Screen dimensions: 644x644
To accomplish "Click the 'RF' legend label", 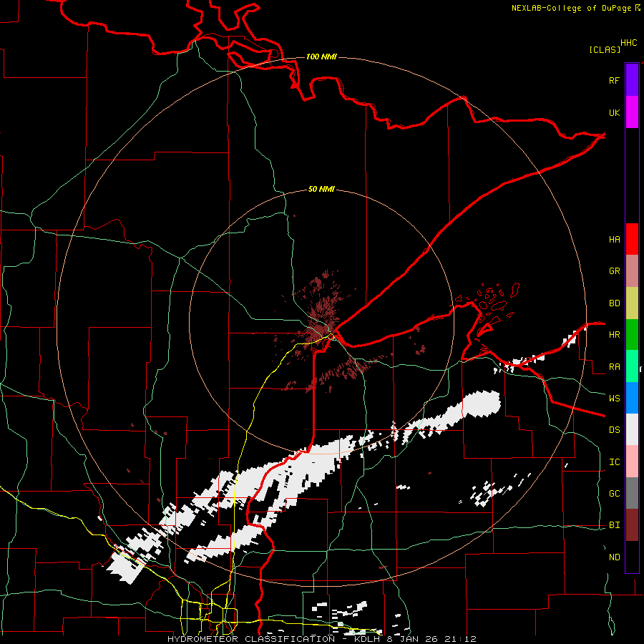I will [614, 80].
